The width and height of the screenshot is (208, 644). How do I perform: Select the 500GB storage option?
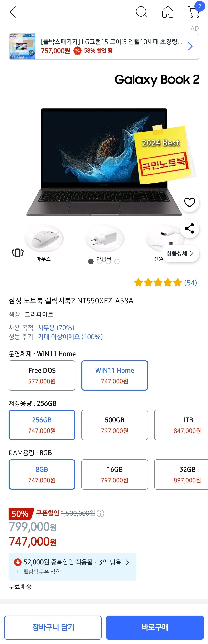pos(115,425)
